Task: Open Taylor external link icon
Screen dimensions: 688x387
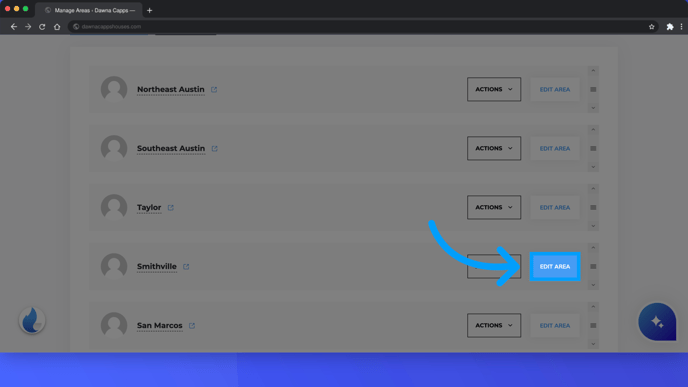Action: (171, 208)
